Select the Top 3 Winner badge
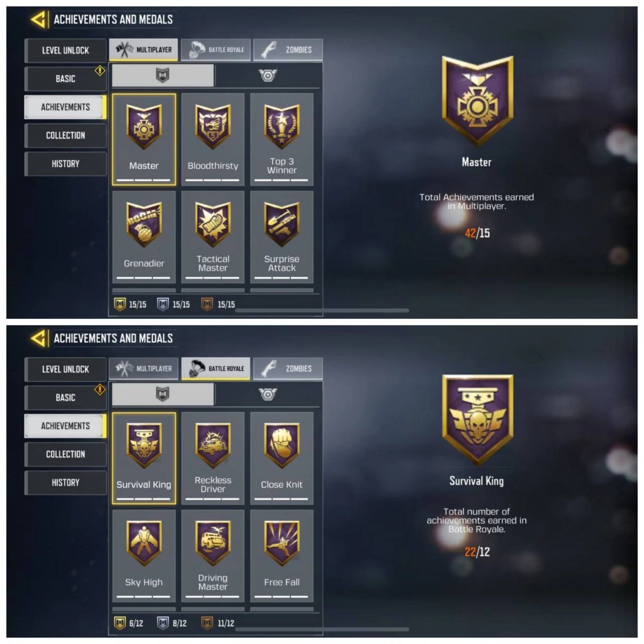644x644 pixels. pyautogui.click(x=282, y=139)
